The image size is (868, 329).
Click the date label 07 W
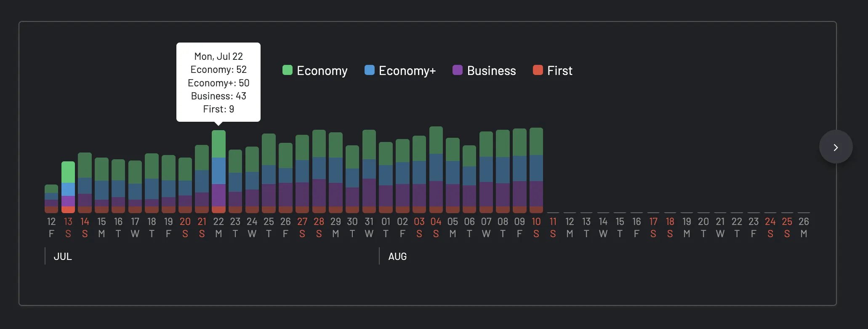[x=486, y=227]
